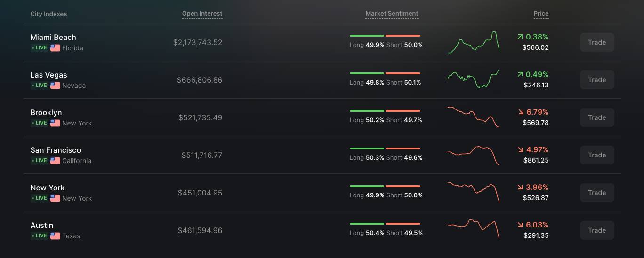Click the red down arrow beside 6.03%
644x258 pixels.
pyautogui.click(x=521, y=225)
